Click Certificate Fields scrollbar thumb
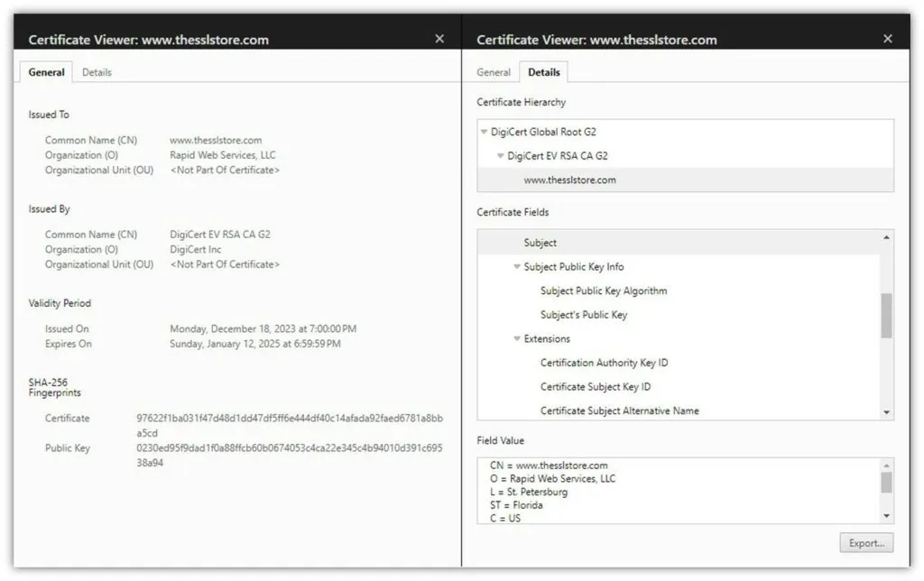 point(886,316)
